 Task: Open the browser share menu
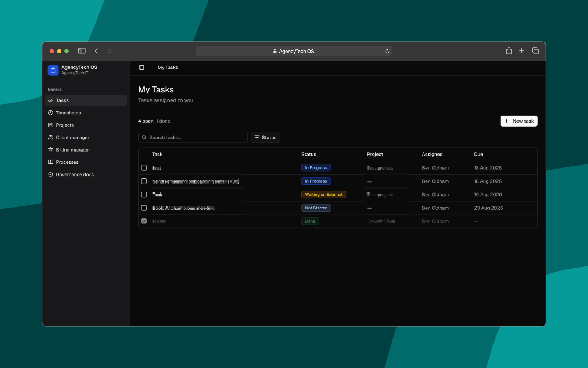pos(509,51)
